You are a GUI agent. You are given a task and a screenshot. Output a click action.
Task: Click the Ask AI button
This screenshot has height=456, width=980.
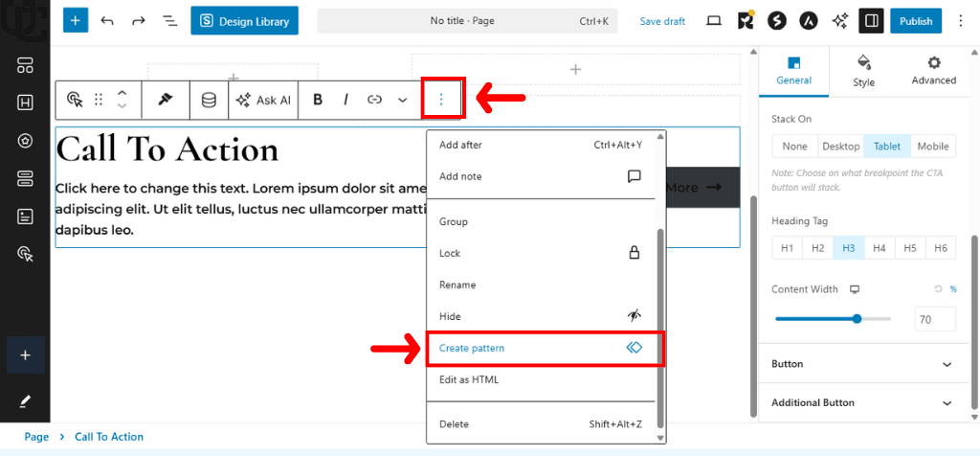[x=263, y=100]
